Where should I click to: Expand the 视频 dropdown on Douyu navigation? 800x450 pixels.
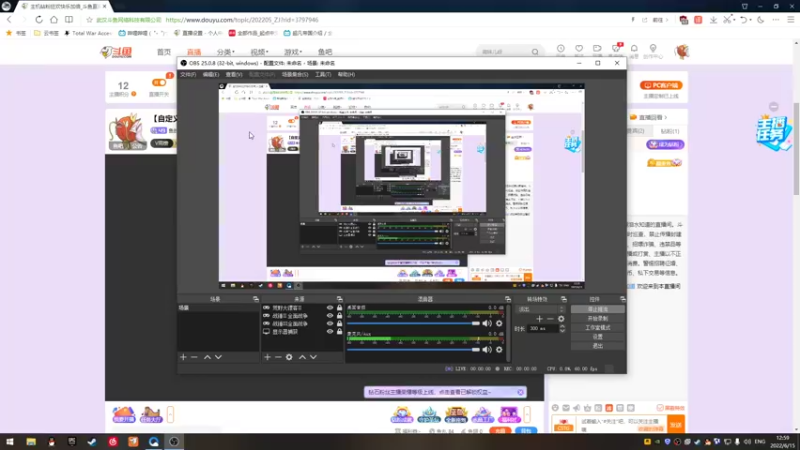[x=259, y=52]
